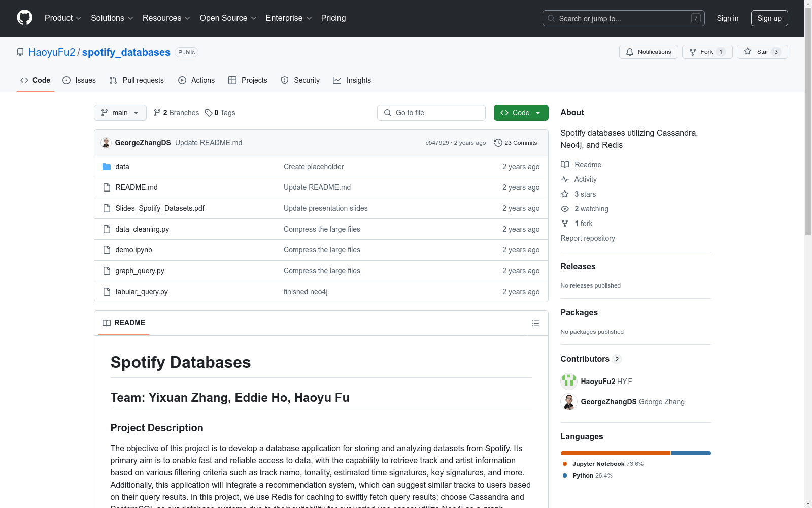Click the Activity pulse icon
This screenshot has width=812, height=508.
(x=564, y=179)
